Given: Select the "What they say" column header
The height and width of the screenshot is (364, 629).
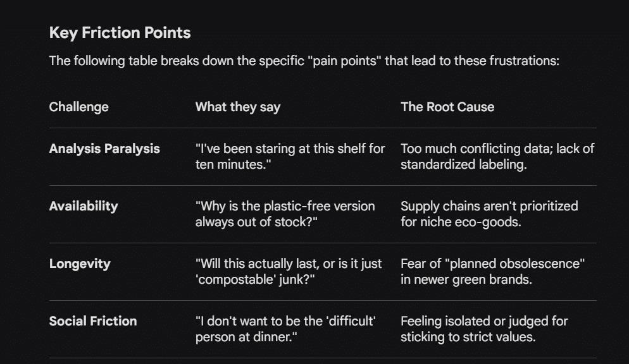Looking at the screenshot, I should click(x=237, y=107).
